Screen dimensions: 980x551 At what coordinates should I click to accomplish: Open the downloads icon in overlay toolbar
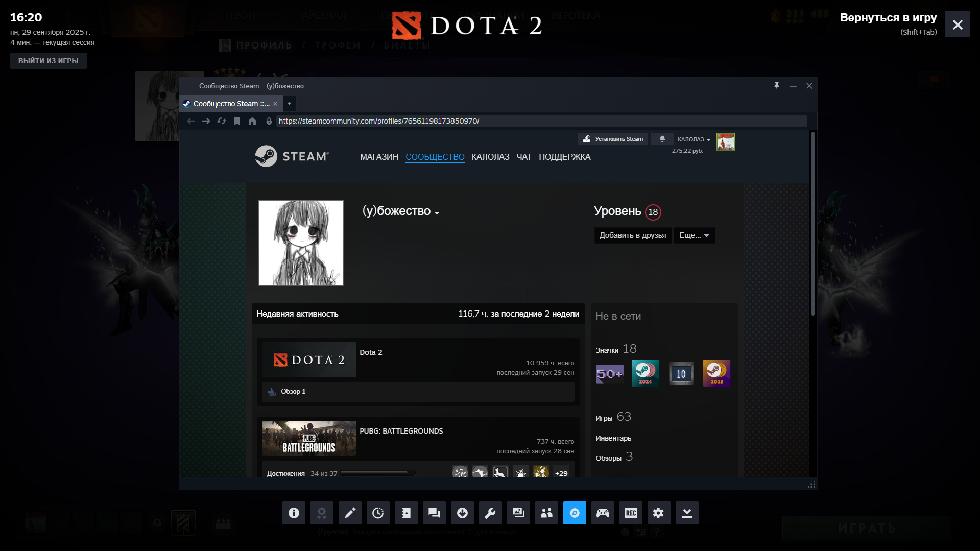tap(462, 513)
